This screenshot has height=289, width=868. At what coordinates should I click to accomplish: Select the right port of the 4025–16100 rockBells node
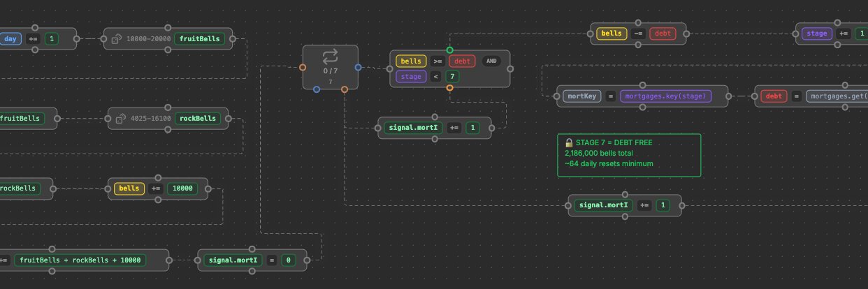pyautogui.click(x=228, y=119)
